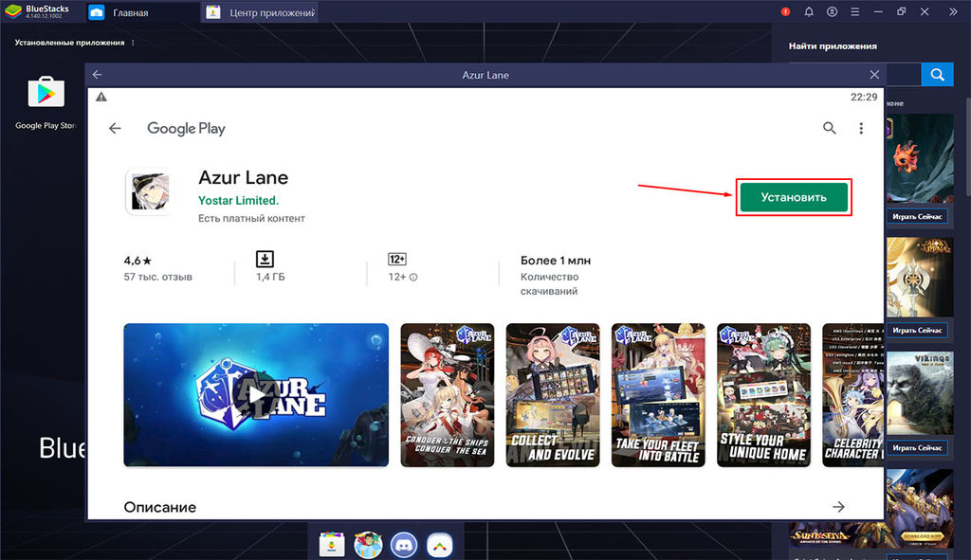Open cartoon avatar dock icon

(x=368, y=545)
